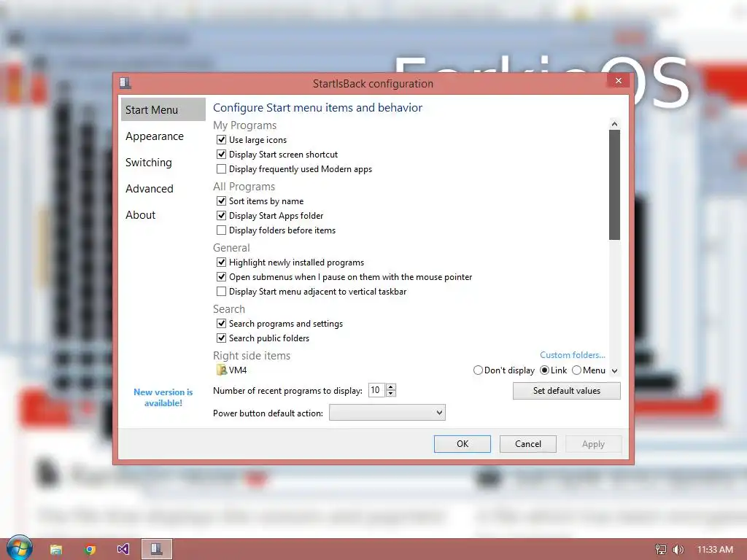Uncheck Search public folders
The image size is (747, 560).
[x=221, y=338]
